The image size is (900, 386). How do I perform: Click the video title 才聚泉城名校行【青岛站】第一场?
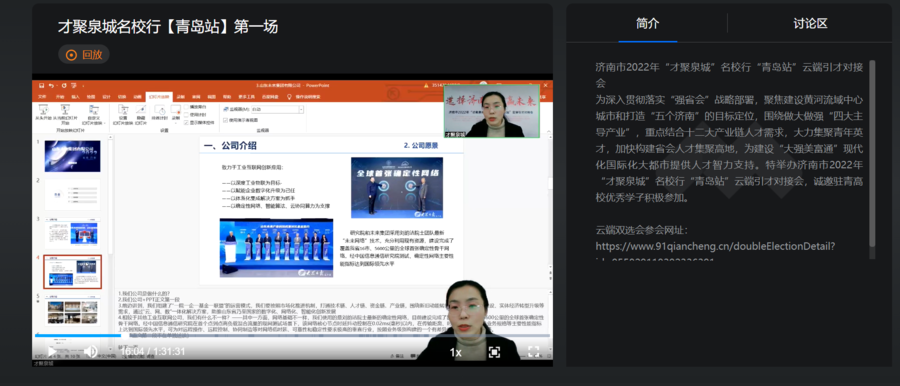tap(168, 26)
